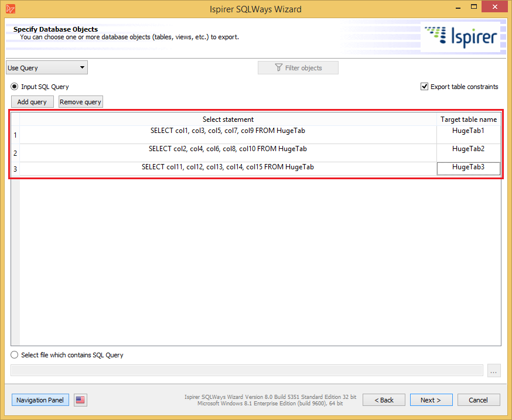The width and height of the screenshot is (512, 420).
Task: Click the Select statement column header
Action: click(228, 119)
